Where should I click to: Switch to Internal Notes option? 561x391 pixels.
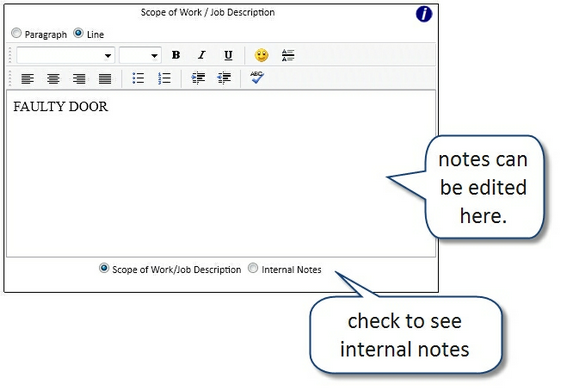[253, 268]
